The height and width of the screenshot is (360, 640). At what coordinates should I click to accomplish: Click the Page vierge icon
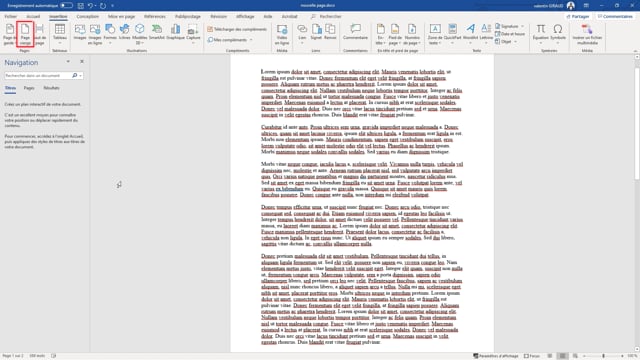click(x=25, y=34)
